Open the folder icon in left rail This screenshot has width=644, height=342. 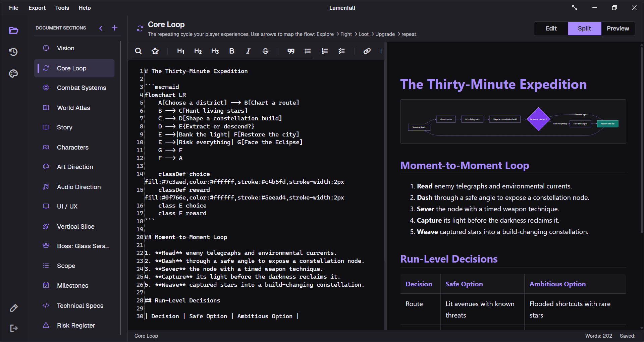[x=13, y=31]
